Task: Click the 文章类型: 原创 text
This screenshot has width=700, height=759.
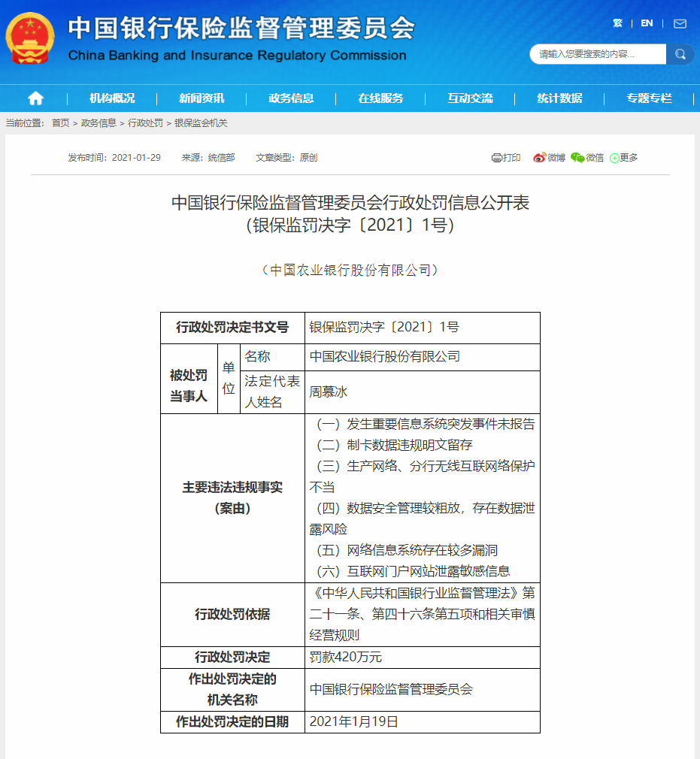Action: click(x=286, y=158)
